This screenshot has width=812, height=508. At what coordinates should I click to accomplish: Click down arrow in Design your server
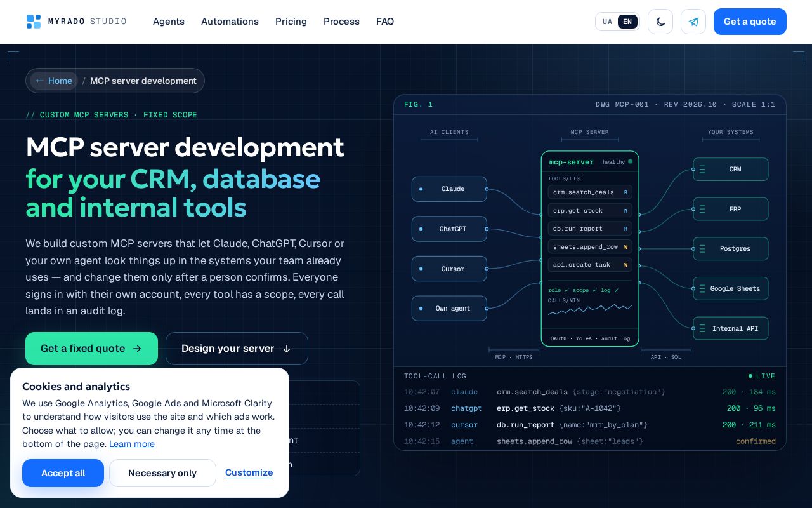point(287,349)
